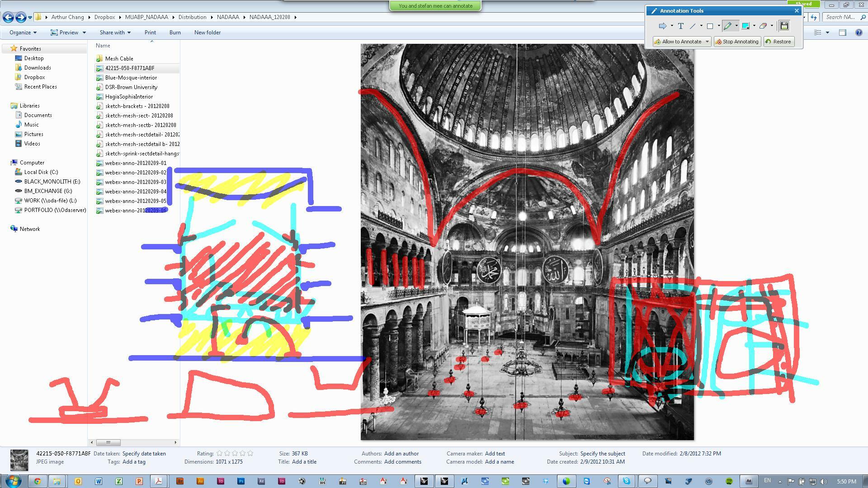868x488 pixels.
Task: Open Photoshop from taskbar
Action: click(241, 481)
